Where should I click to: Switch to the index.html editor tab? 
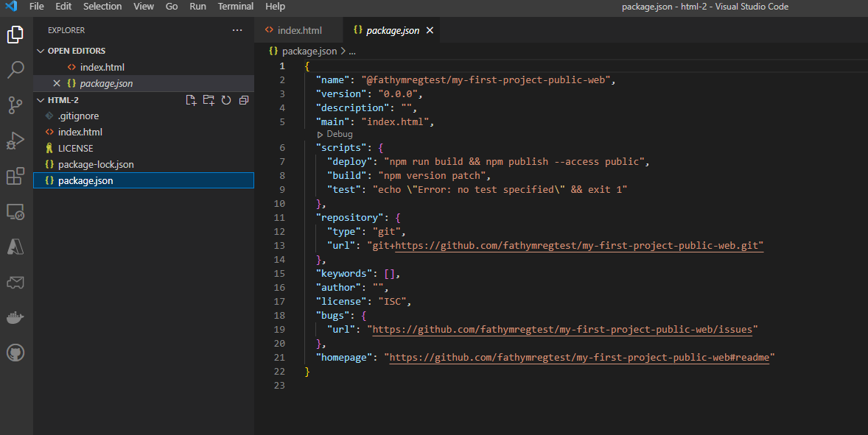(x=299, y=30)
